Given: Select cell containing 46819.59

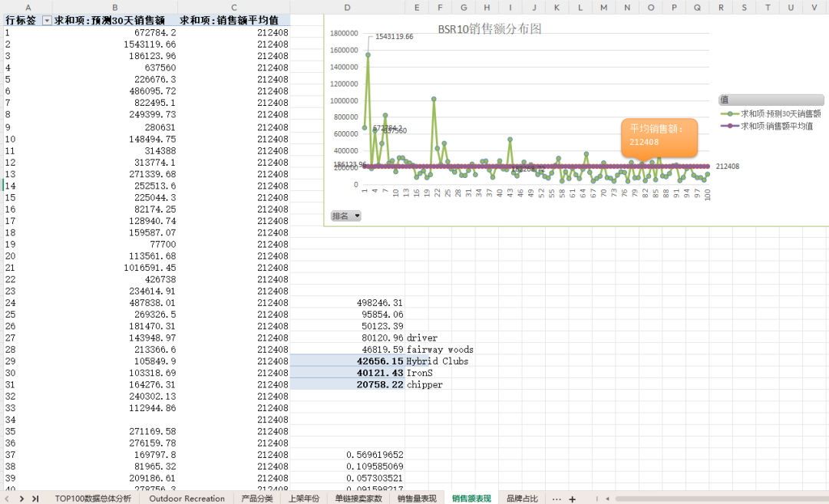Looking at the screenshot, I should [348, 349].
